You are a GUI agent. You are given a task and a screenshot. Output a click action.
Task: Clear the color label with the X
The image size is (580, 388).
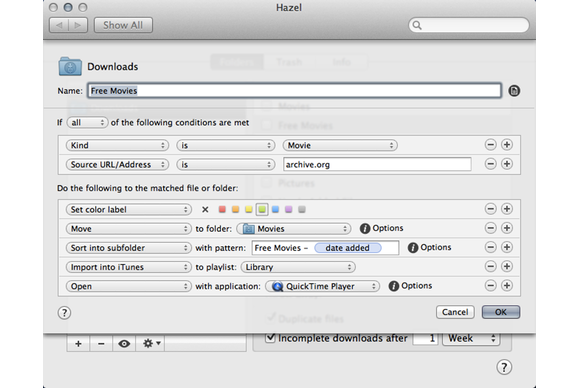[x=205, y=210]
